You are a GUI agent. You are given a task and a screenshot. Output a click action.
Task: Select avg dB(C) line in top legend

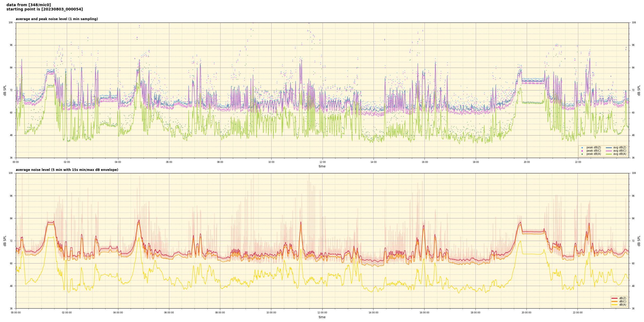[609, 151]
